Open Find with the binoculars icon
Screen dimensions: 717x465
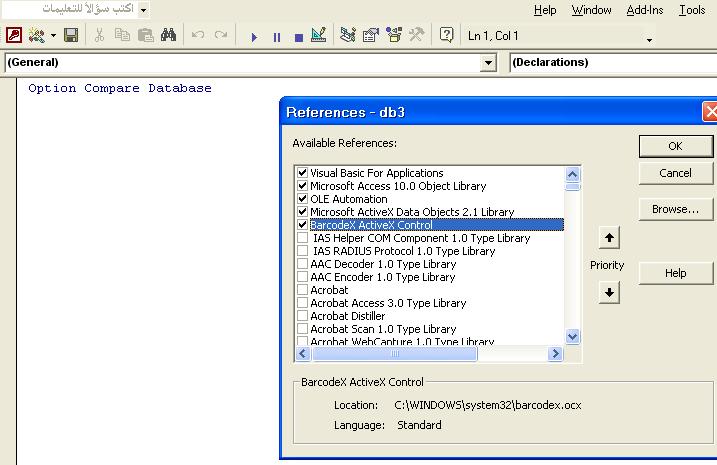coord(168,35)
